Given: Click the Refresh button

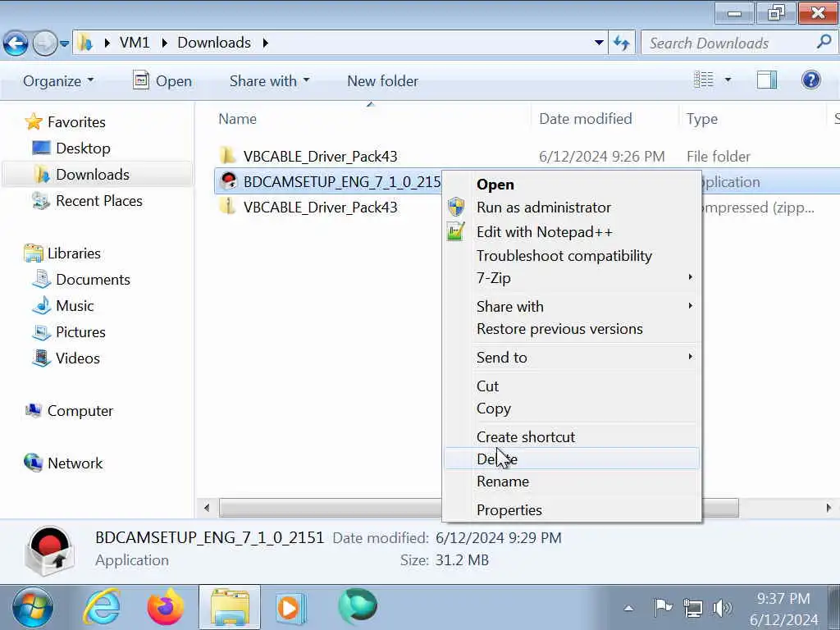Looking at the screenshot, I should 622,43.
